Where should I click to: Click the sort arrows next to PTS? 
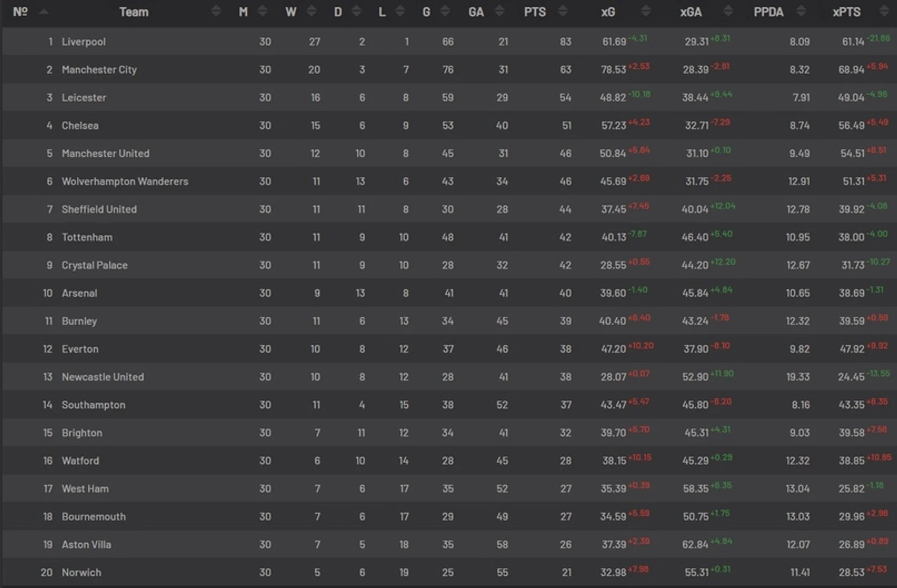[562, 11]
